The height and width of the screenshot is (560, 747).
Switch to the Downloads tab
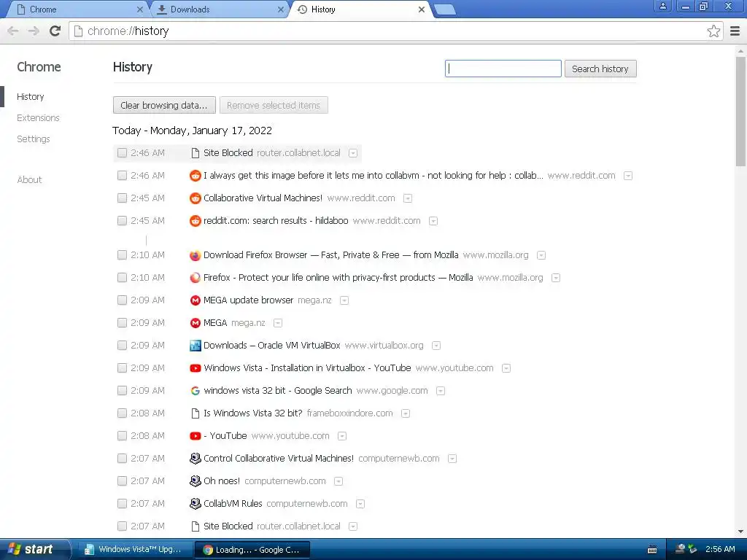(219, 9)
